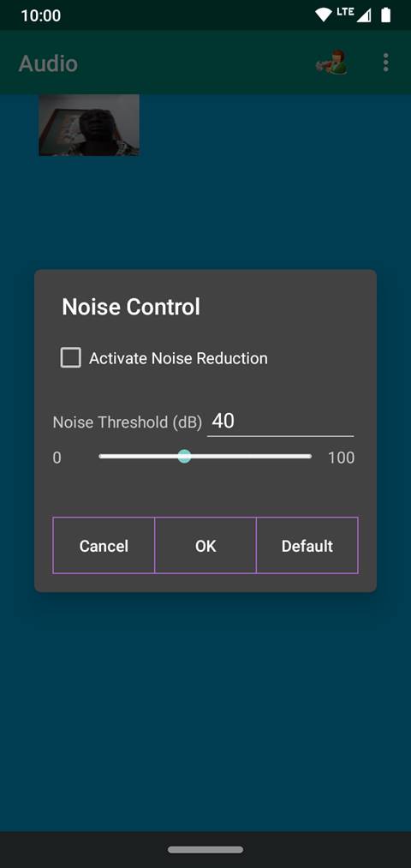This screenshot has height=868, width=411.
Task: Confirm noise settings with OK
Action: 205,545
